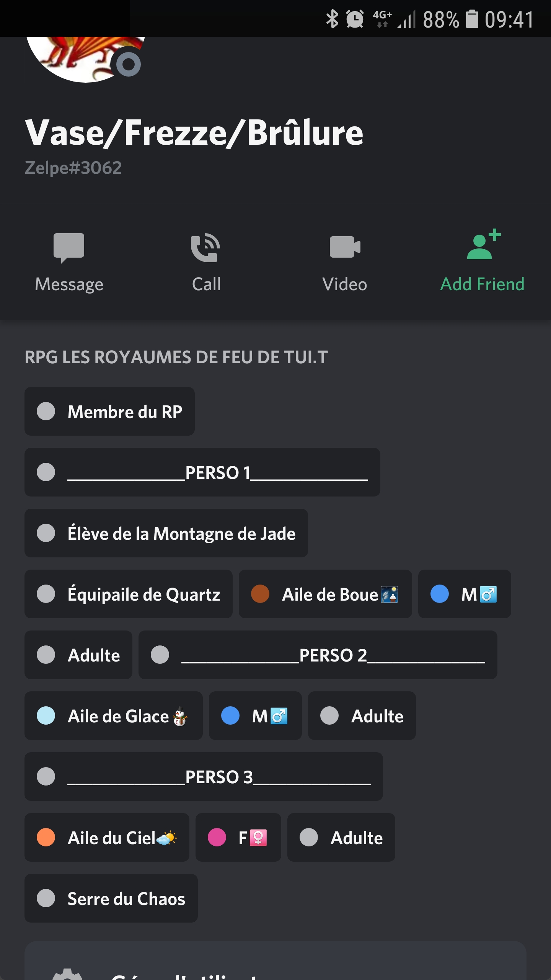
Task: Tap the PERSO 1 separator role
Action: click(x=202, y=472)
